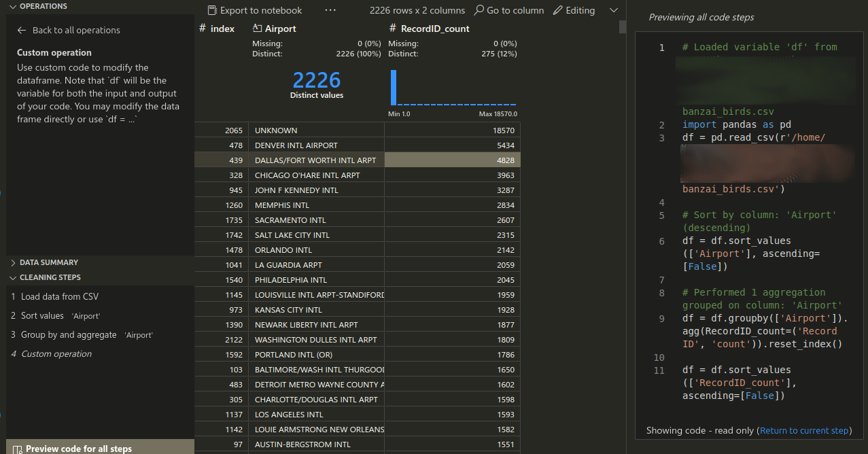Collapse the OPERATIONS section
Image resolution: width=868 pixels, height=454 pixels.
pyautogui.click(x=38, y=6)
